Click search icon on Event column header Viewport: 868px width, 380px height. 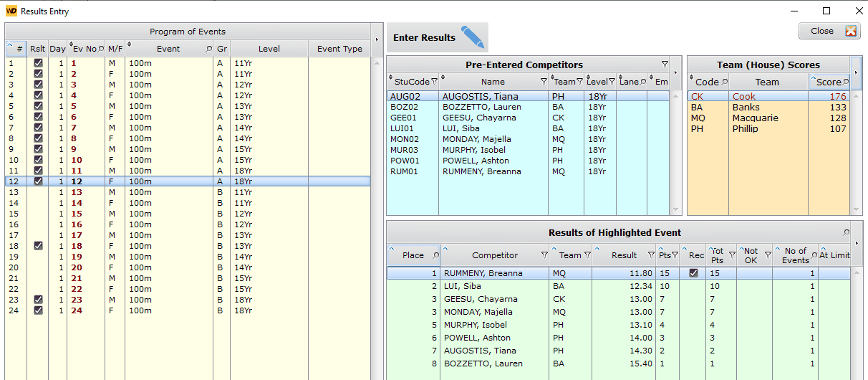tap(209, 49)
